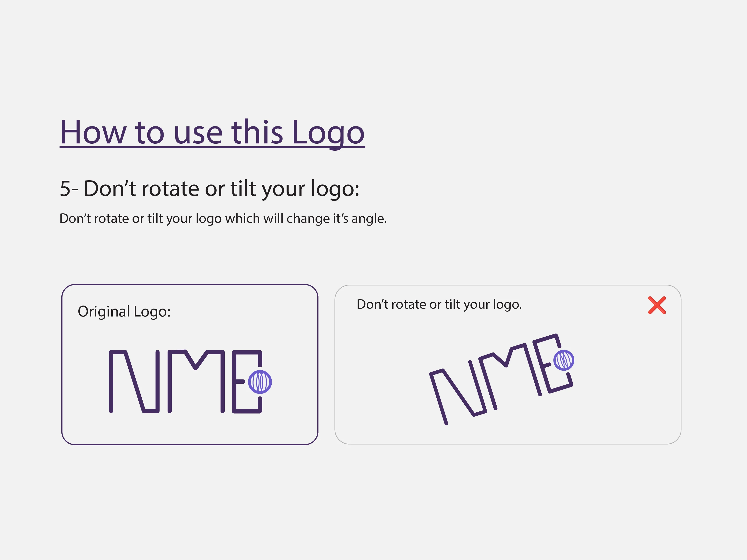
Task: Click the red X mark icon
Action: (657, 305)
